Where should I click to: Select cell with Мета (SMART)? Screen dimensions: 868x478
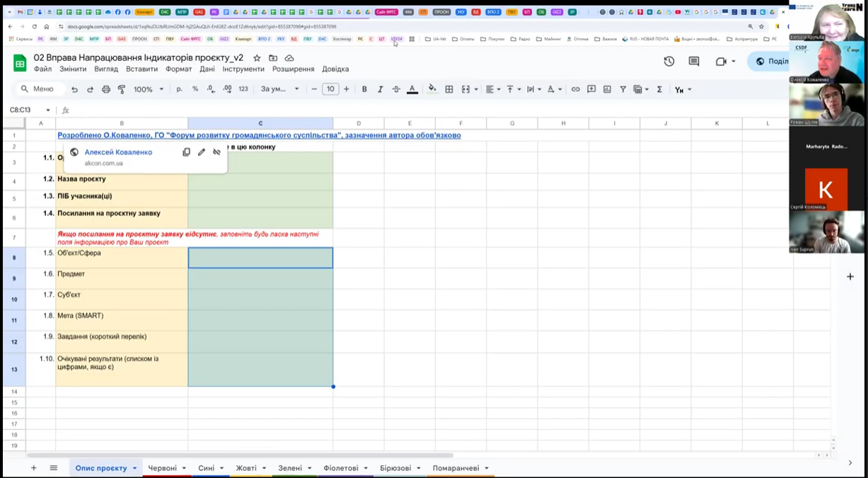click(x=122, y=319)
